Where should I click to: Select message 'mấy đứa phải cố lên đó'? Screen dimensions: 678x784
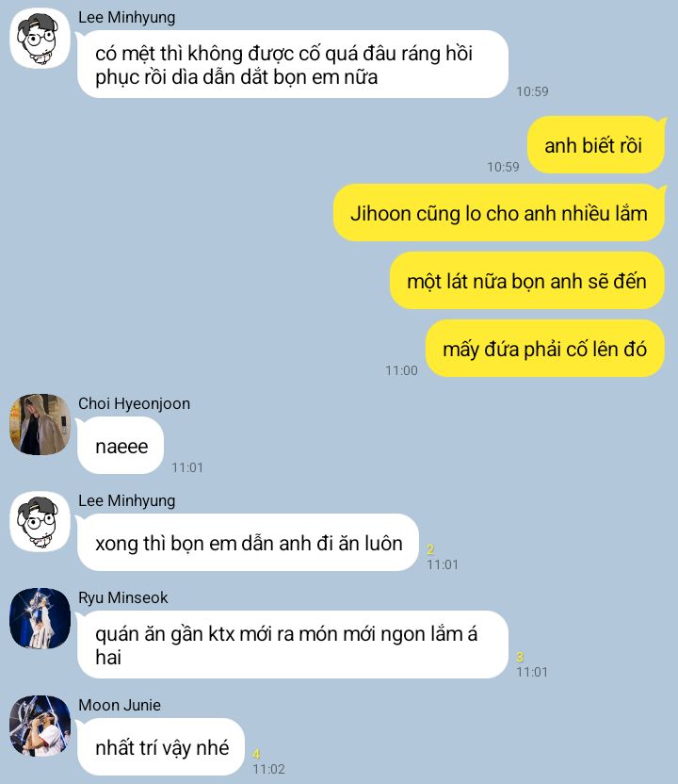pos(545,349)
